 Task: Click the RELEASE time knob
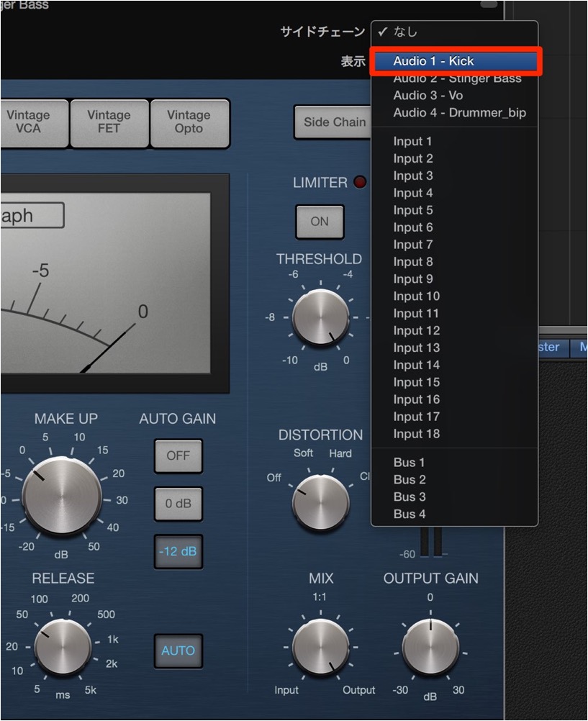[63, 647]
